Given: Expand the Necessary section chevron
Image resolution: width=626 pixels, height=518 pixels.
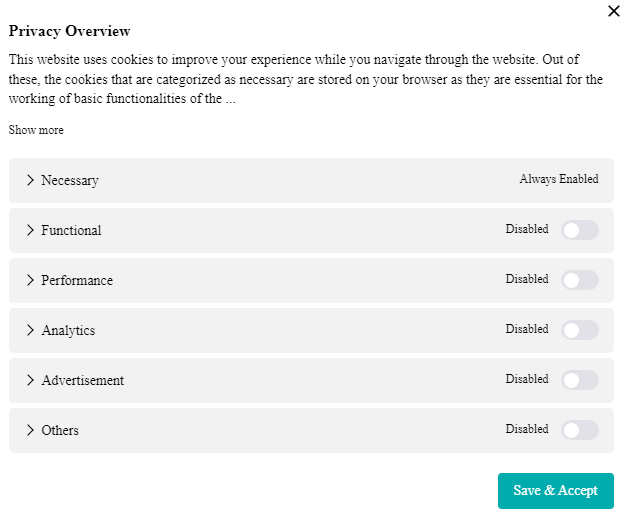Looking at the screenshot, I should (30, 180).
